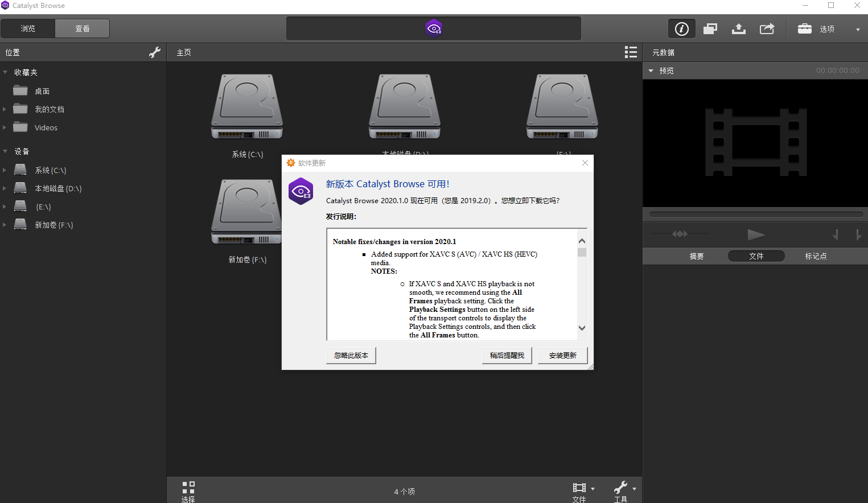Click the 稍后提醒我 button
Viewport: 868px width, 503px height.
(x=507, y=356)
